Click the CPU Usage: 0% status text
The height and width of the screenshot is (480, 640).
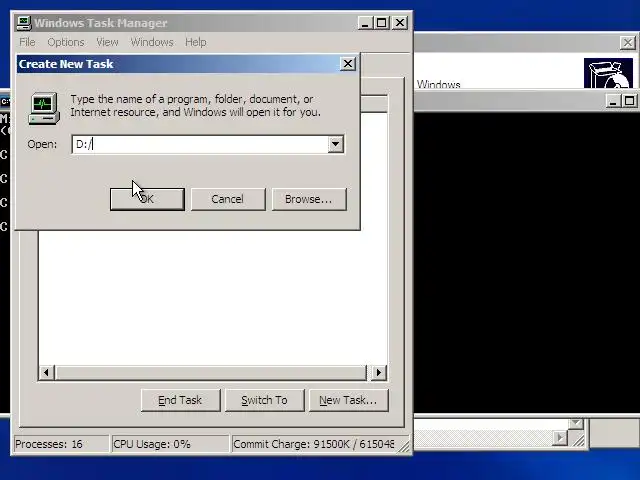coord(152,444)
